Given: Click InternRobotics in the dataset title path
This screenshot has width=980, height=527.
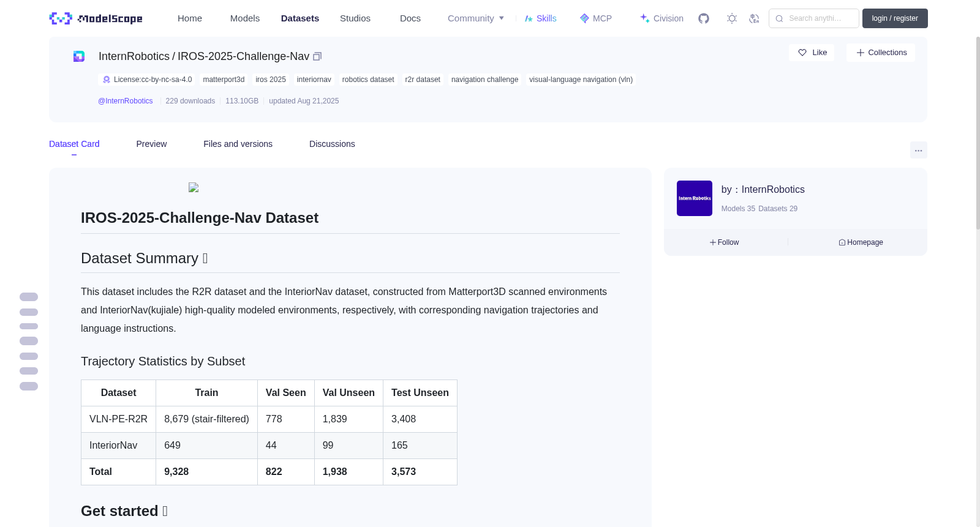Looking at the screenshot, I should tap(134, 56).
